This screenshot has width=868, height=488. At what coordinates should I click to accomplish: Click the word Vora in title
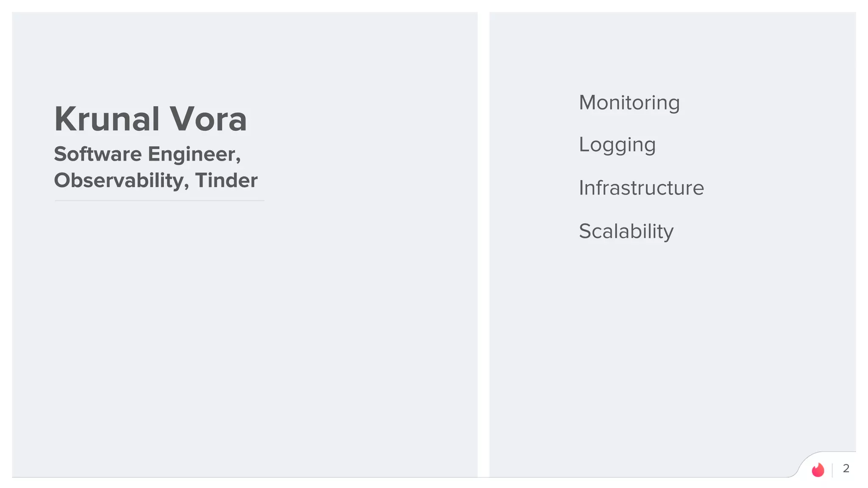(208, 119)
